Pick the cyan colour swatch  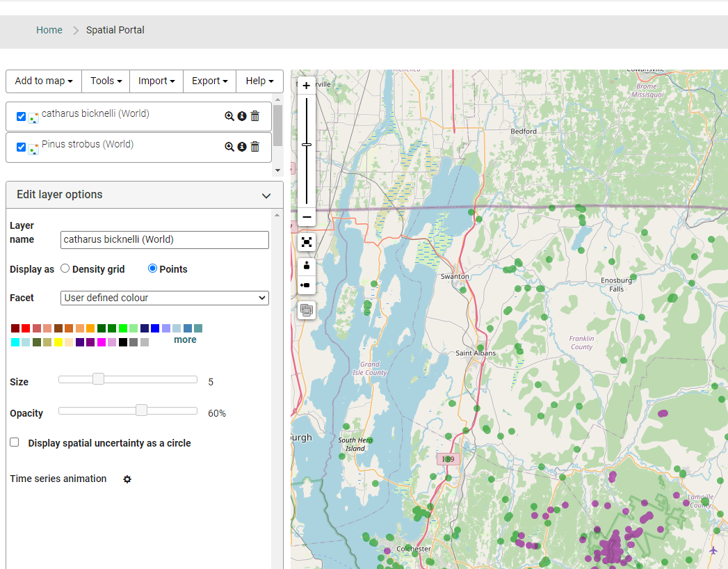pyautogui.click(x=15, y=342)
